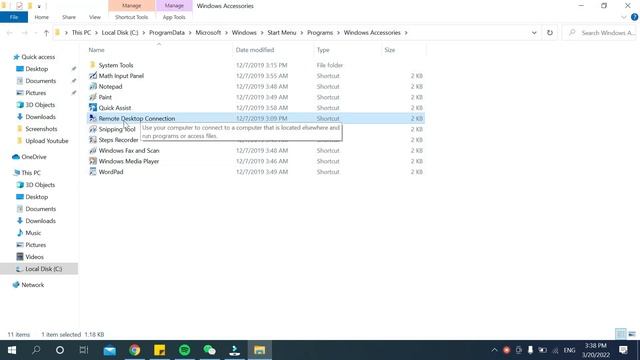Image resolution: width=640 pixels, height=360 pixels.
Task: Open the System Tools folder icon
Action: point(93,65)
